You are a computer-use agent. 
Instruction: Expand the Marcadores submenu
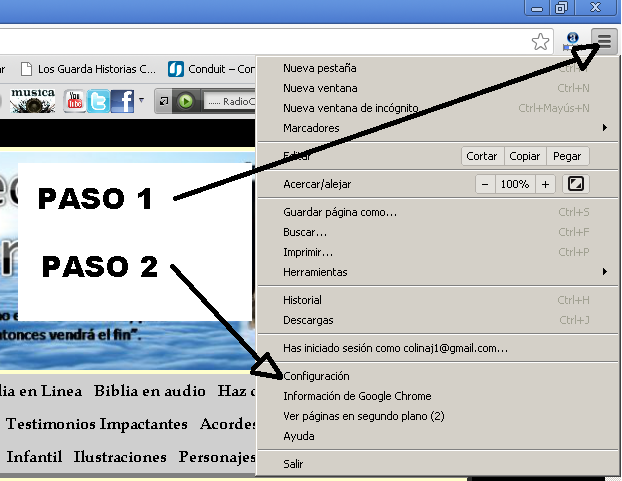(438, 128)
